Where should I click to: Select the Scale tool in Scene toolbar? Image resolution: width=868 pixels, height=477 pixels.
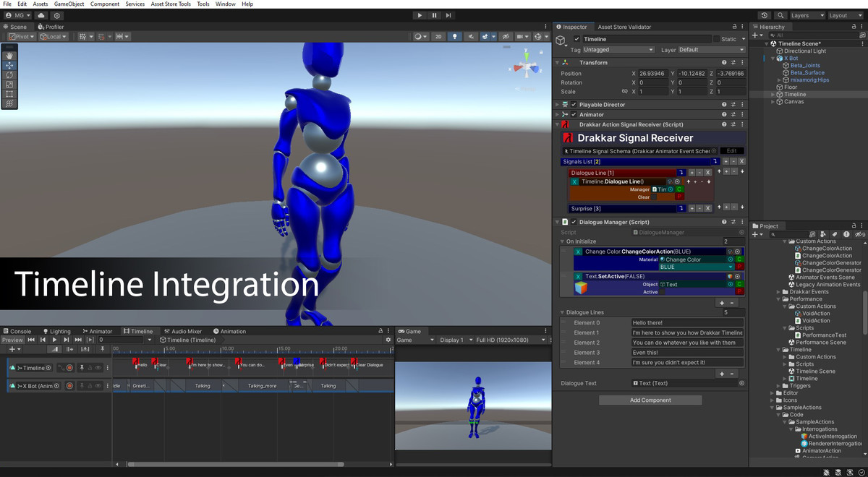tap(9, 84)
